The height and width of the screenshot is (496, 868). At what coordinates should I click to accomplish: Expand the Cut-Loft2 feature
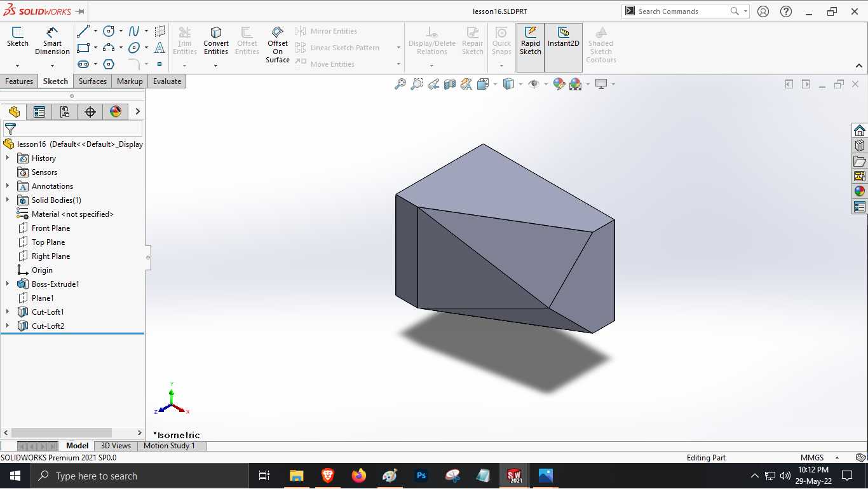tap(8, 326)
